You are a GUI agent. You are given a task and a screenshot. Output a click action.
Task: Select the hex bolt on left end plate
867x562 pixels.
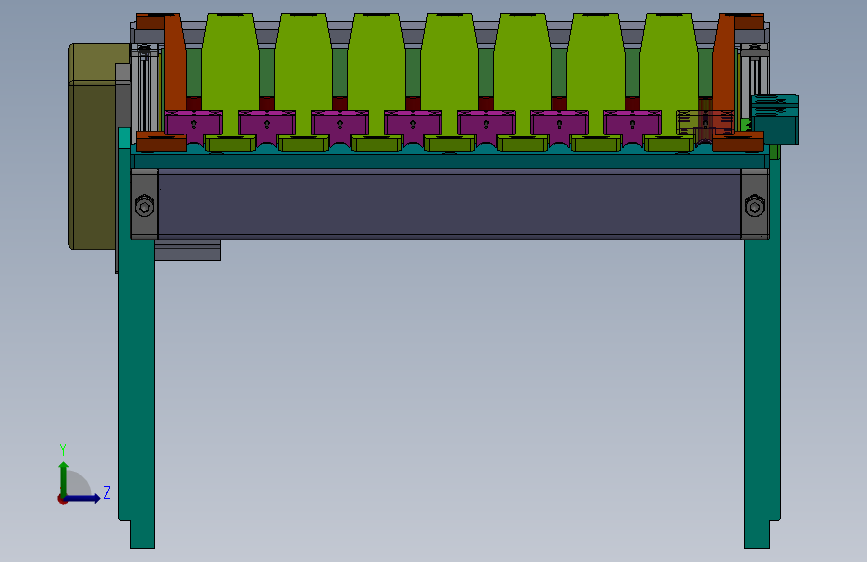pyautogui.click(x=144, y=206)
